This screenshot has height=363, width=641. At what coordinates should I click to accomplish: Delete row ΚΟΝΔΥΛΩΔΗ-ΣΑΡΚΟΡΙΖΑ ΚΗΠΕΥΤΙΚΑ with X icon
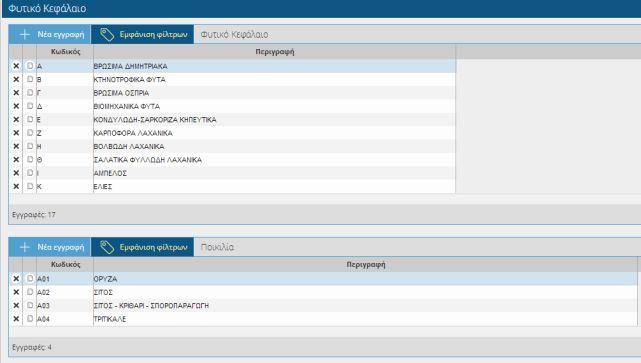[16, 119]
